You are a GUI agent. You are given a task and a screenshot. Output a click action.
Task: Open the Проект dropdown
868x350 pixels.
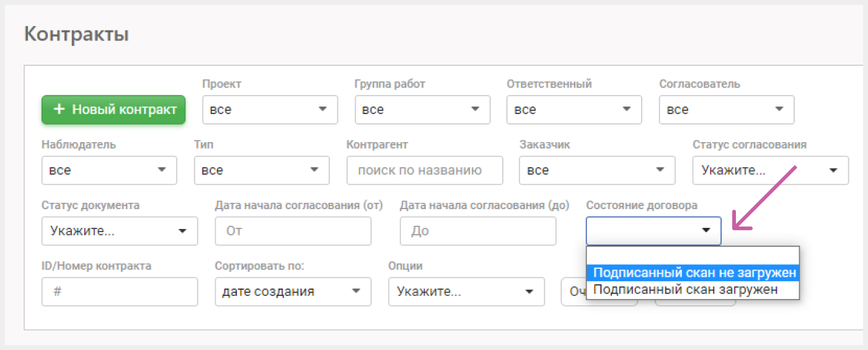point(270,110)
